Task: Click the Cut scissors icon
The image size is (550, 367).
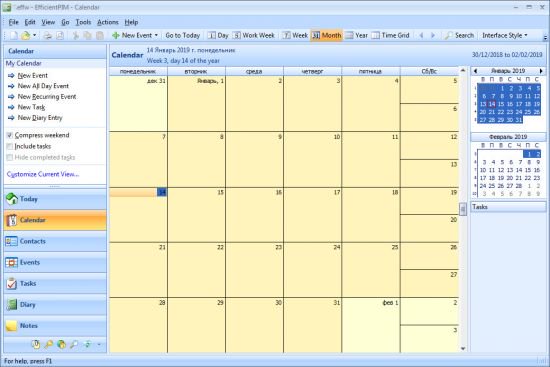Action: [x=75, y=35]
